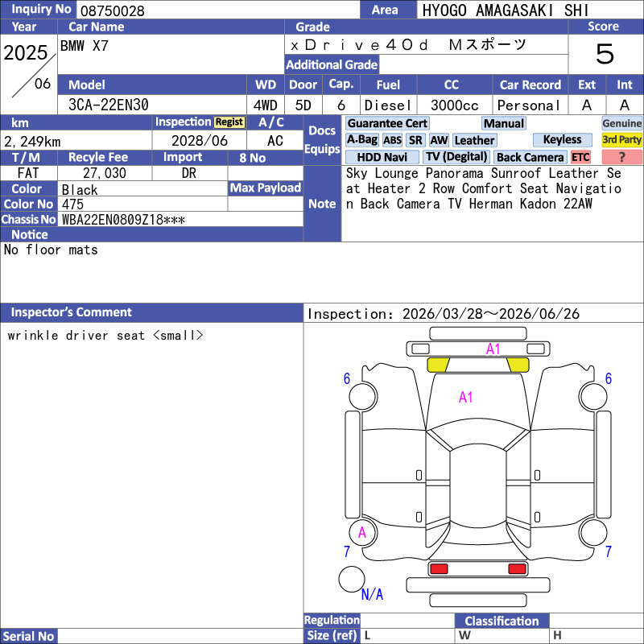The width and height of the screenshot is (644, 644).
Task: Toggle the yellow Regist inspection tag
Action: pyautogui.click(x=229, y=122)
